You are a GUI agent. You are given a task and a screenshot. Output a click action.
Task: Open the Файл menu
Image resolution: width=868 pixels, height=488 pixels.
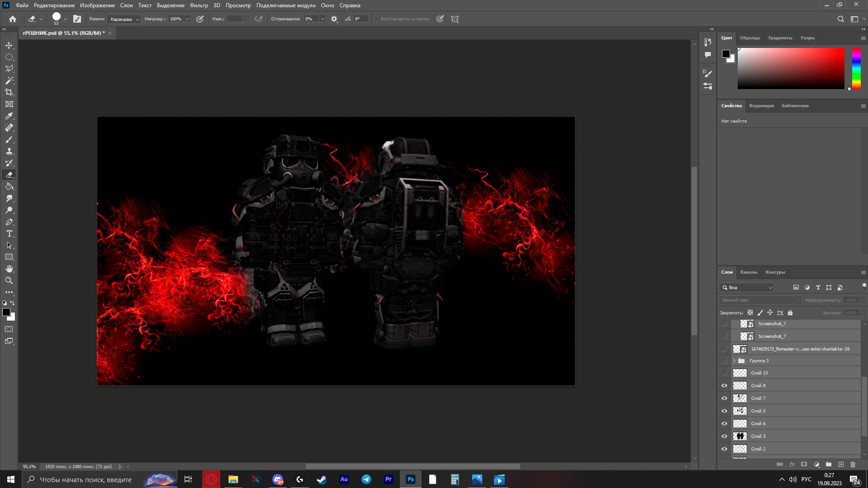(22, 5)
